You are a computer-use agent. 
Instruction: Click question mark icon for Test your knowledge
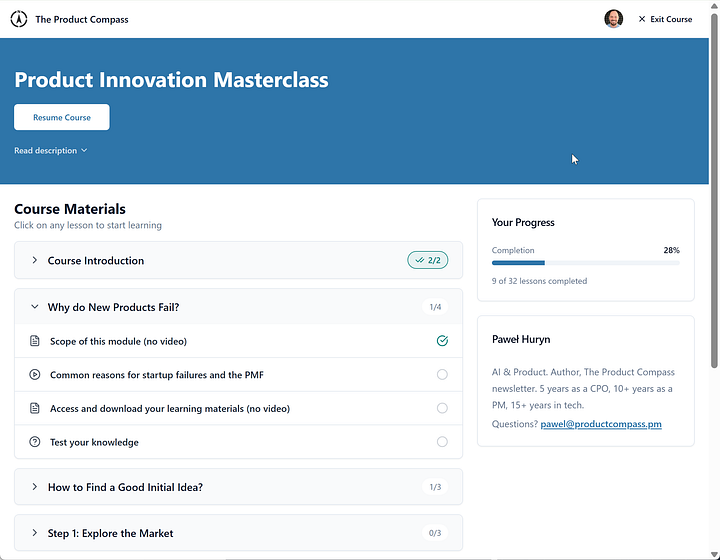[34, 442]
